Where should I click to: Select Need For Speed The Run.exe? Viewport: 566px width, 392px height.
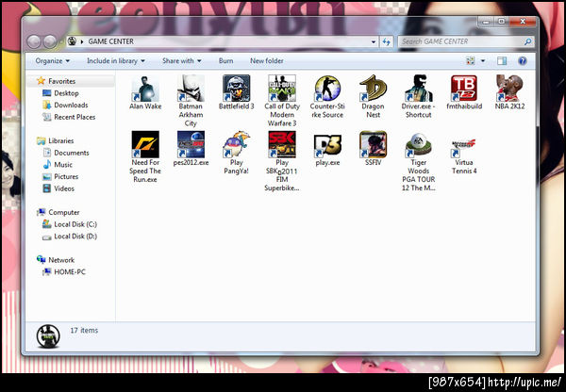click(145, 156)
